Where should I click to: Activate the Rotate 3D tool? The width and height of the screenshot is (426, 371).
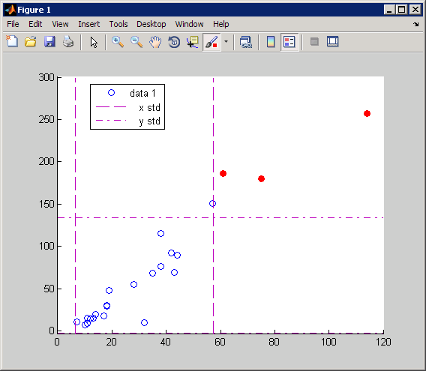point(174,42)
